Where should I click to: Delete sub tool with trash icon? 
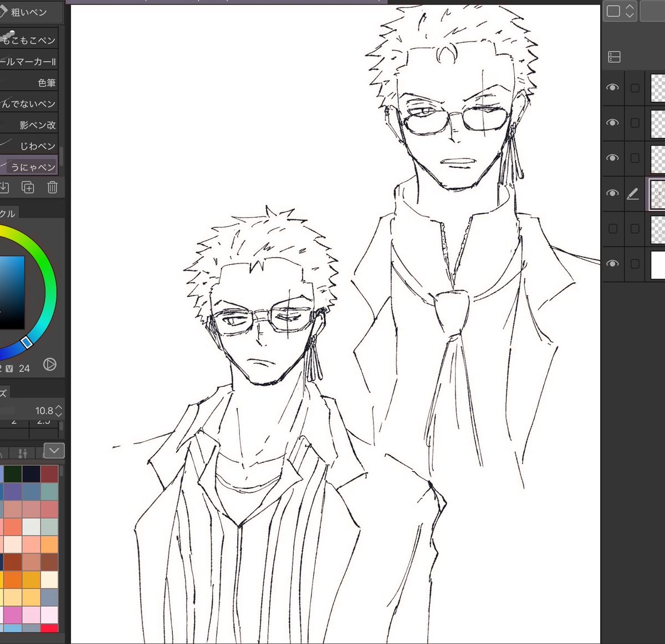(x=52, y=187)
